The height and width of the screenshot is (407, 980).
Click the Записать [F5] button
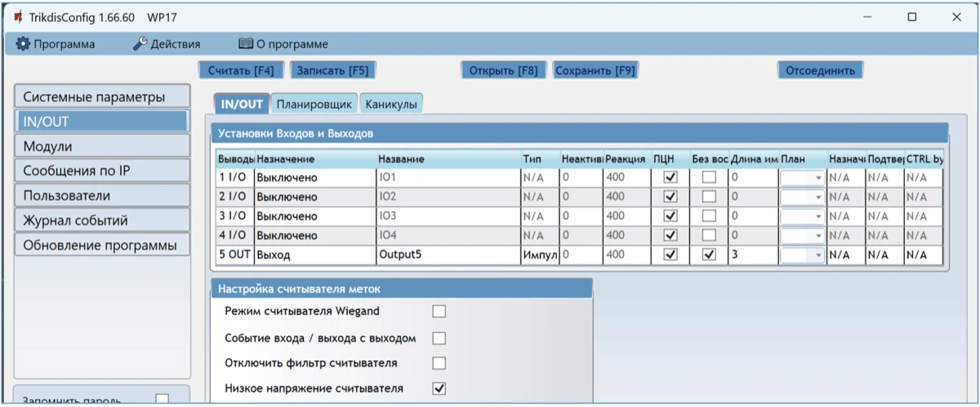point(332,70)
